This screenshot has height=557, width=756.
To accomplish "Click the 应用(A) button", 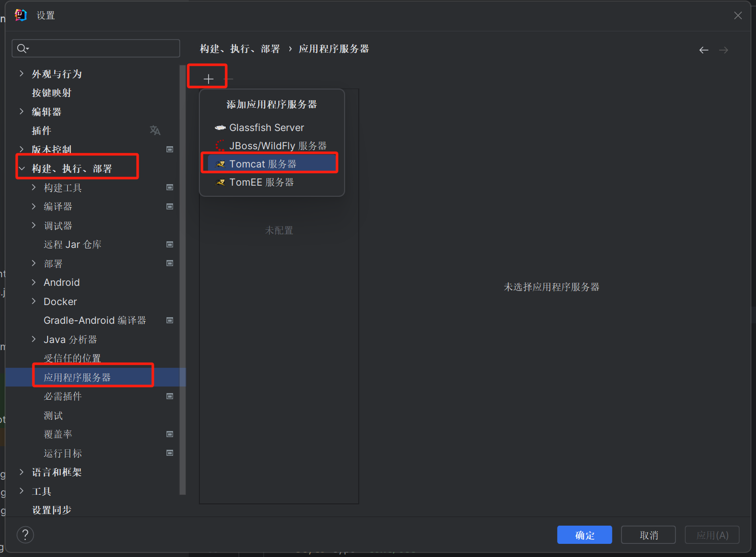I will pyautogui.click(x=712, y=535).
